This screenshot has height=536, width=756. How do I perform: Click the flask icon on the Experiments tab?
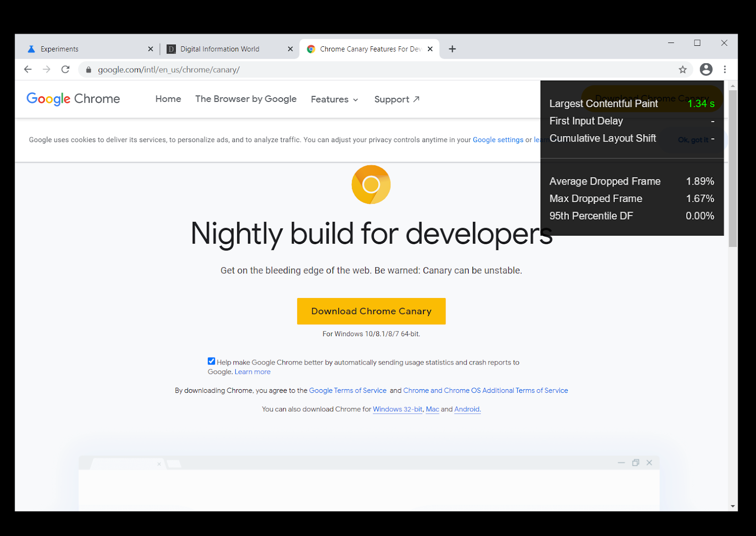(x=31, y=49)
